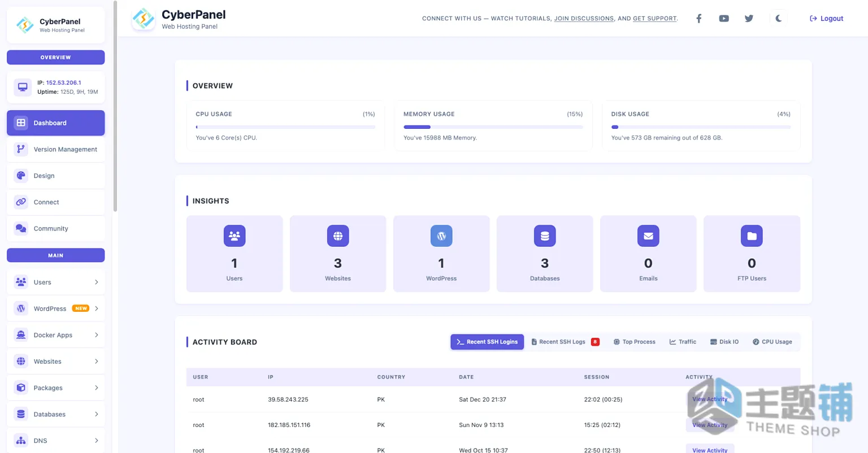
Task: Click the MAIN sidebar section header
Action: 55,255
